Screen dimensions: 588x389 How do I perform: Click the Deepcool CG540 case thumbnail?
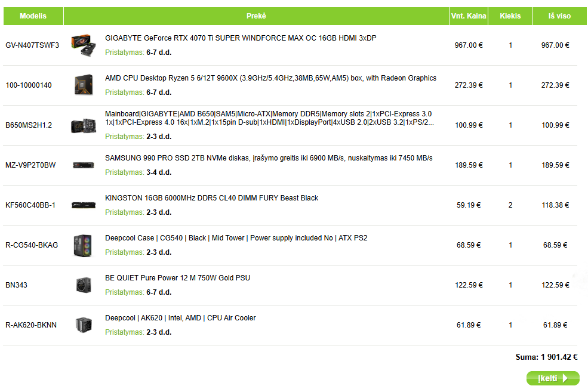[x=83, y=245]
